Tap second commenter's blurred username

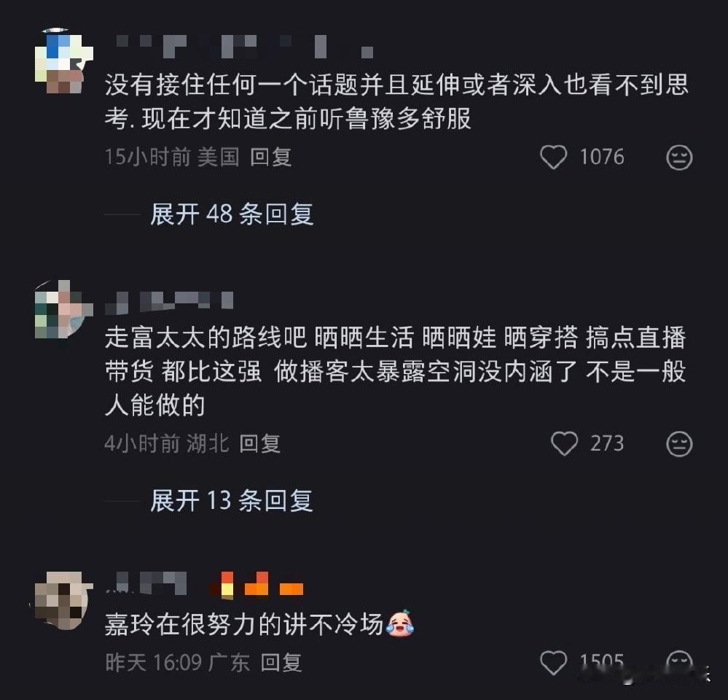(x=169, y=303)
